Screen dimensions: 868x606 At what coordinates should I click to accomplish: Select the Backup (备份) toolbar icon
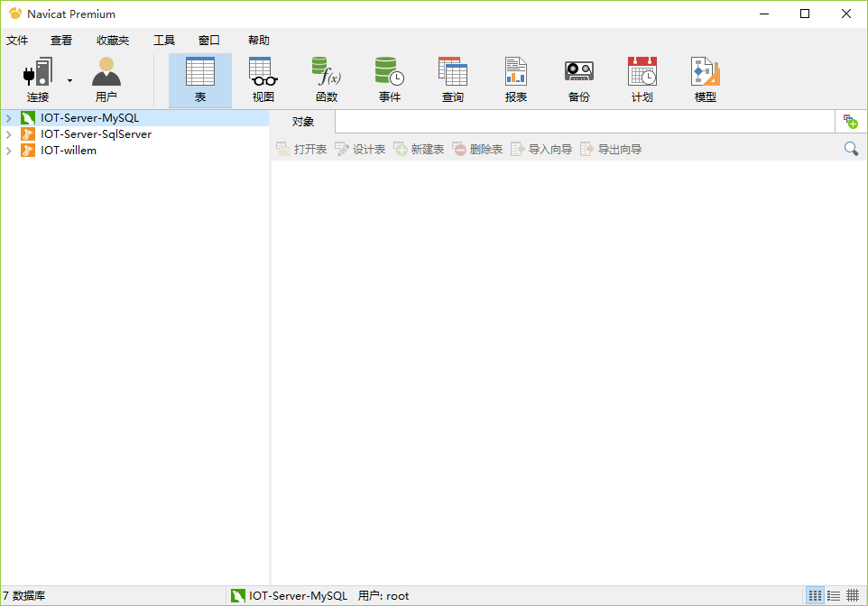point(579,80)
